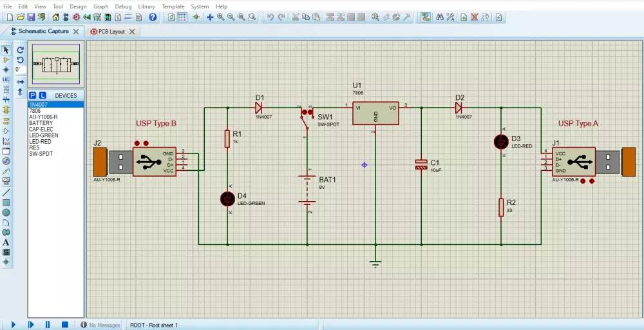Click the schematic overview thumbnail
644x330 pixels.
coord(56,64)
